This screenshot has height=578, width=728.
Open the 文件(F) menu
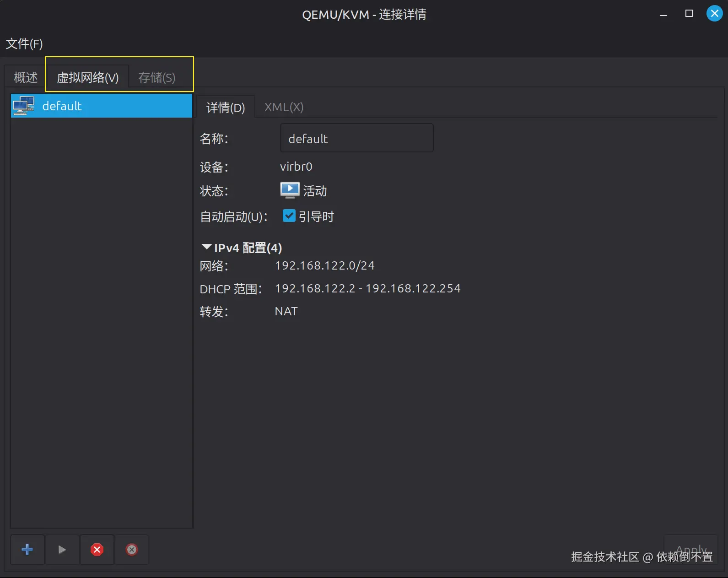click(24, 43)
